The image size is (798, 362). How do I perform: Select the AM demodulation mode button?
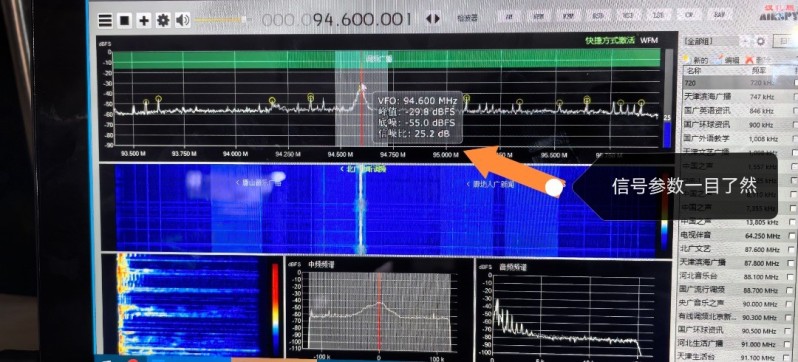[x=509, y=16]
